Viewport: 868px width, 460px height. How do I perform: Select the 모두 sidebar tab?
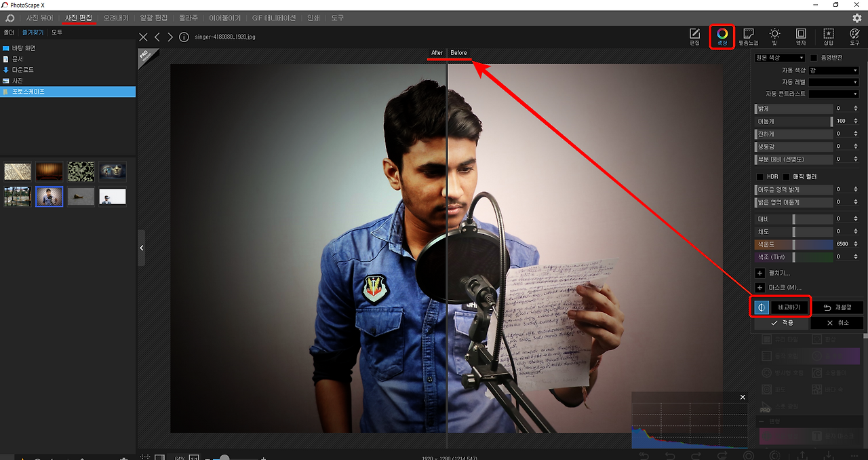coord(57,32)
